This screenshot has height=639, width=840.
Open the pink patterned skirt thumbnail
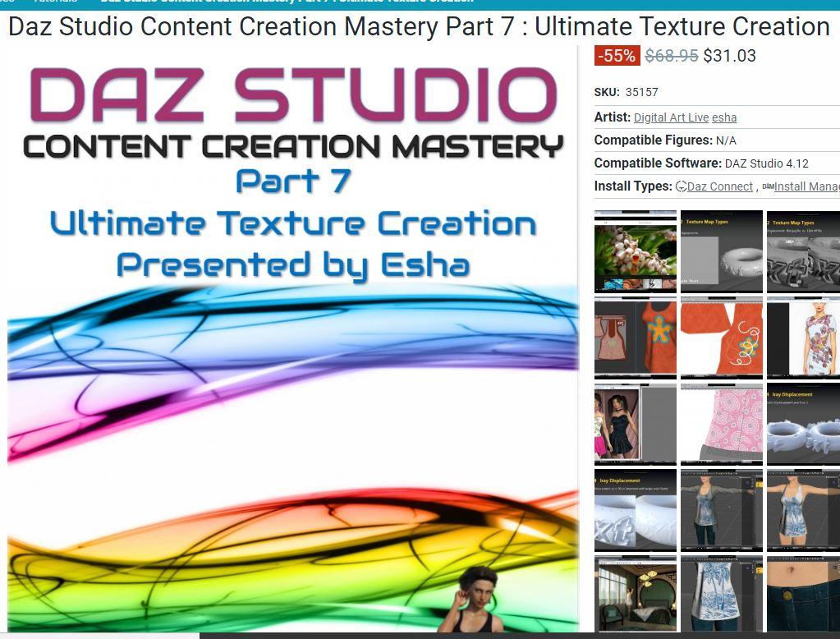(722, 424)
